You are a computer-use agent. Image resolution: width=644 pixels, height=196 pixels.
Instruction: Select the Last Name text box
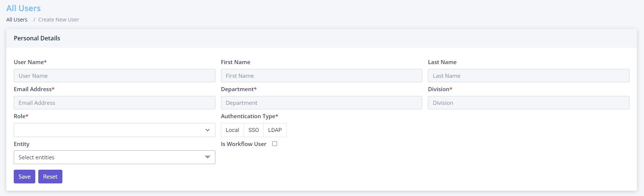528,76
